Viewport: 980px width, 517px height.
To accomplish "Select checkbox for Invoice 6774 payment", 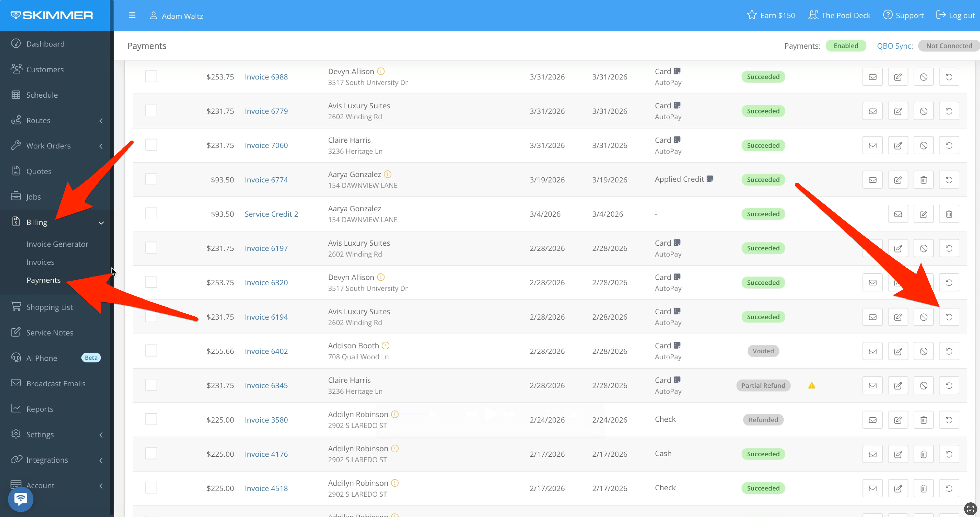I will pyautogui.click(x=151, y=179).
